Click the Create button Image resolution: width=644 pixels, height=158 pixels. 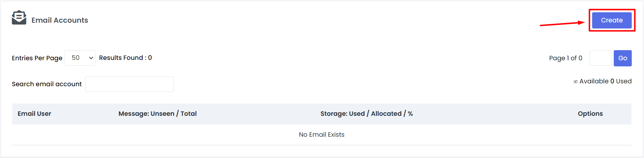[x=612, y=20]
